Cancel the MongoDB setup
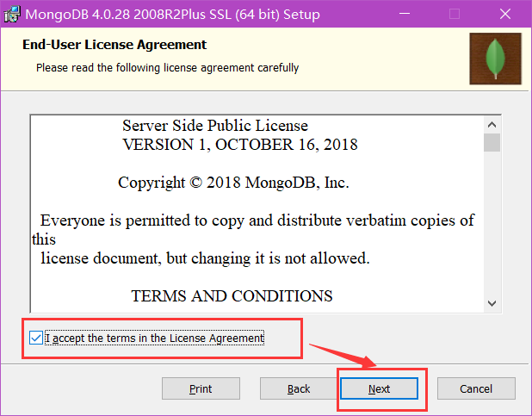The width and height of the screenshot is (532, 416). pos(476,388)
